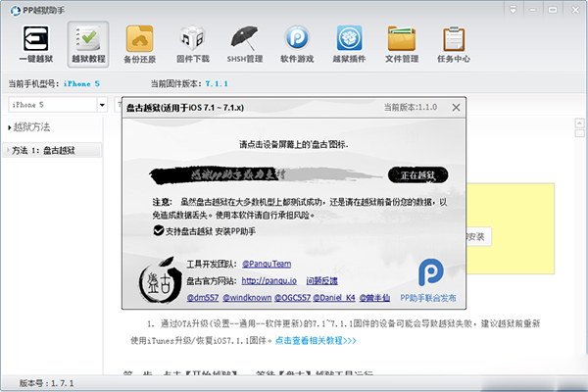Expand the iPhone 5 device dropdown
Viewport: 588px width, 392px height.
102,104
